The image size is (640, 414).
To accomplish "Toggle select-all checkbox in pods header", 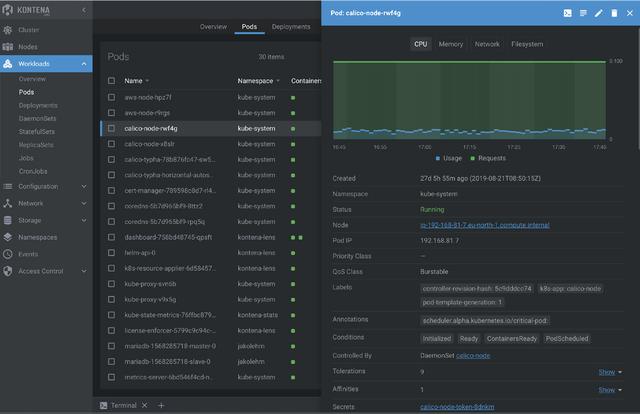I will [112, 80].
